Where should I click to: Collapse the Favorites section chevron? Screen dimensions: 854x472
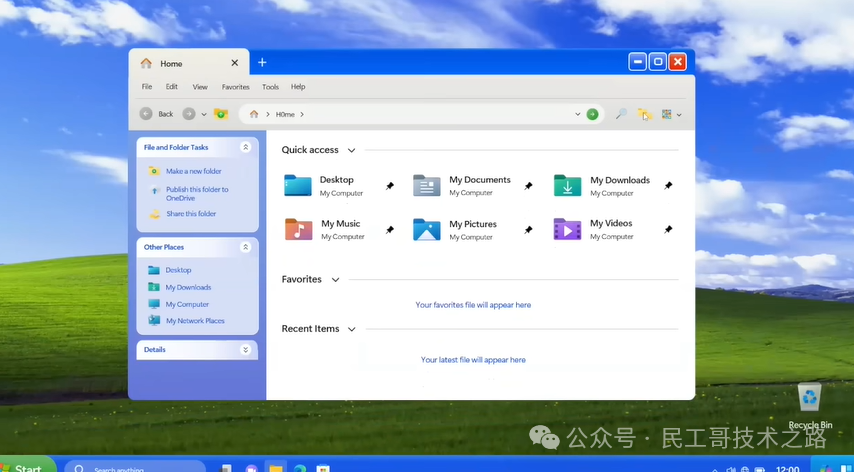pyautogui.click(x=336, y=280)
